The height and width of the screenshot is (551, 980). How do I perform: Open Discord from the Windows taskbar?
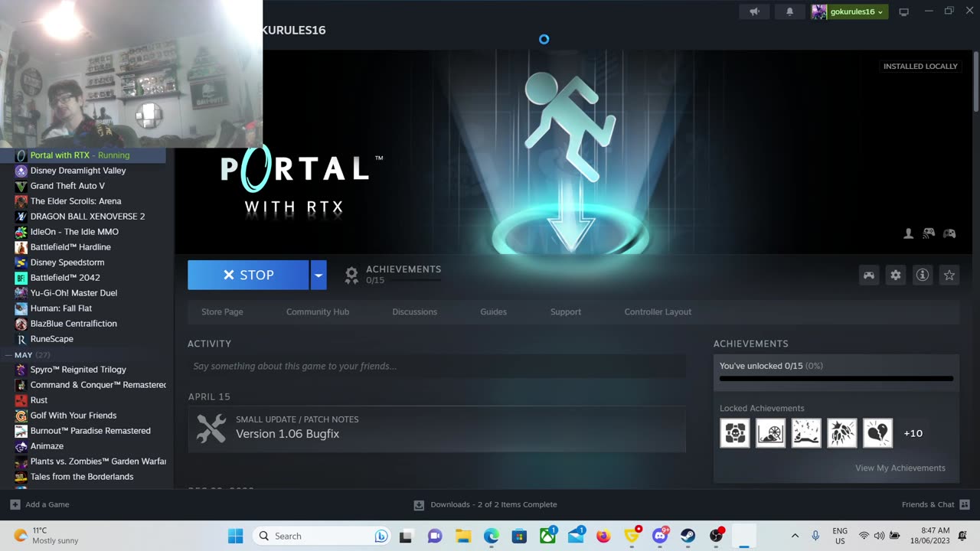click(660, 536)
